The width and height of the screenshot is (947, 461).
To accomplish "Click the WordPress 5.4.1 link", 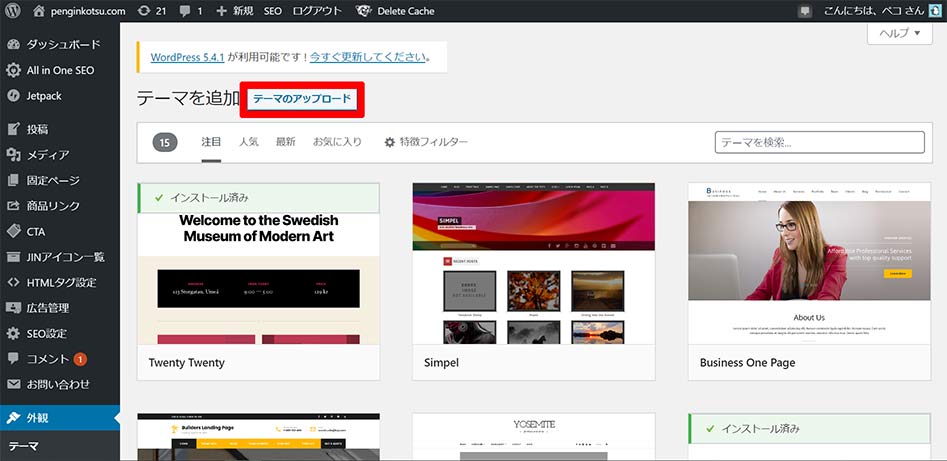I will (187, 57).
